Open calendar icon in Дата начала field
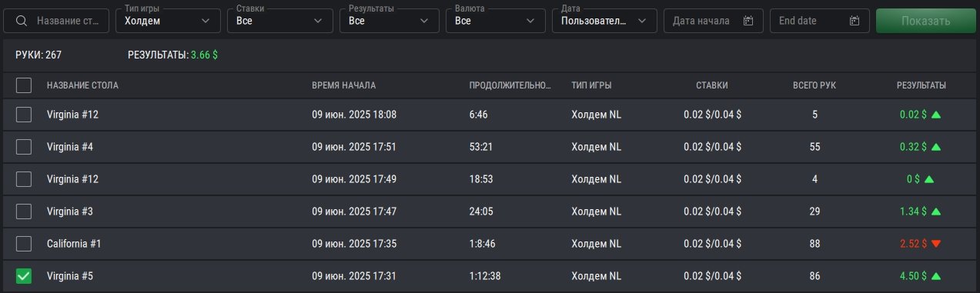 tap(748, 21)
